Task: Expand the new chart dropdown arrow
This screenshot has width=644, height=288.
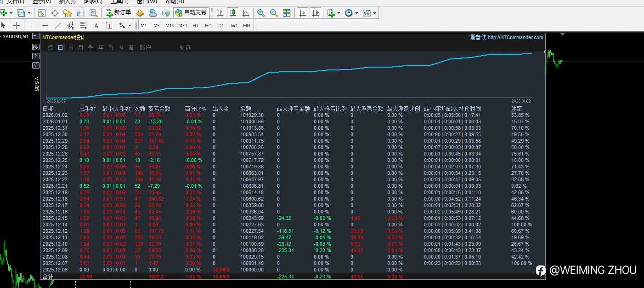Action: 11,13
